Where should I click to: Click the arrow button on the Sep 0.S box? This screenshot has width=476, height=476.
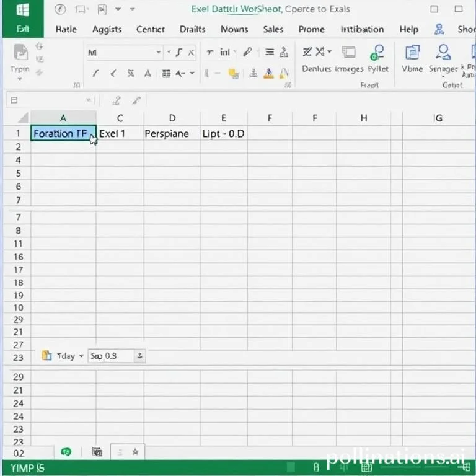[x=139, y=356]
